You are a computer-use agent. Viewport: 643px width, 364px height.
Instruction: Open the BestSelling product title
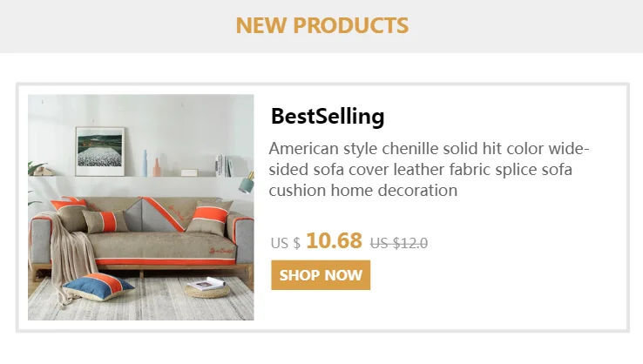[327, 116]
